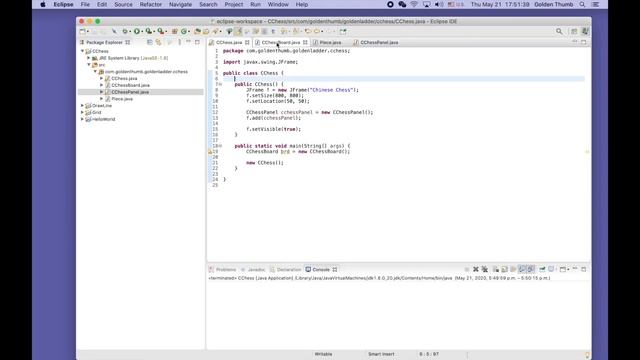The height and width of the screenshot is (360, 640).
Task: Click Pin Console icon
Action: point(542,269)
